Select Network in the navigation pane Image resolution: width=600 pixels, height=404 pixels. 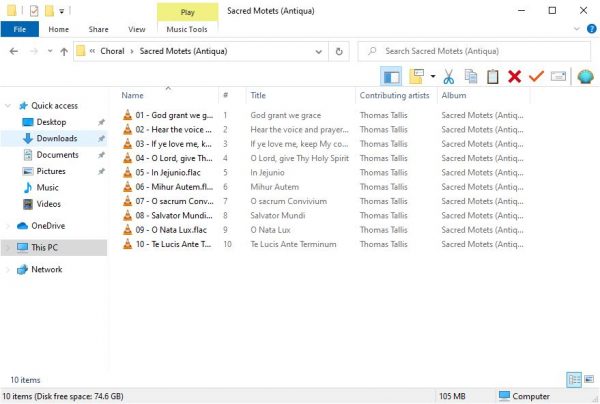[x=46, y=269]
